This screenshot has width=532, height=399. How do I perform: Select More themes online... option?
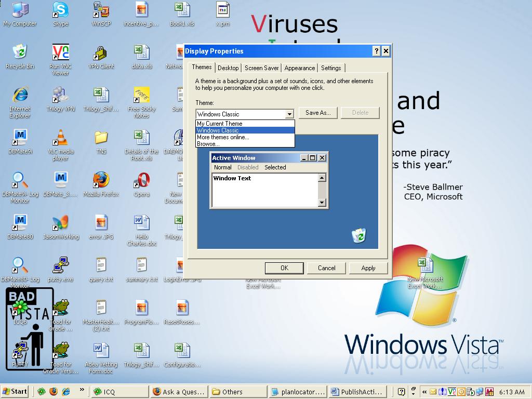(x=245, y=137)
